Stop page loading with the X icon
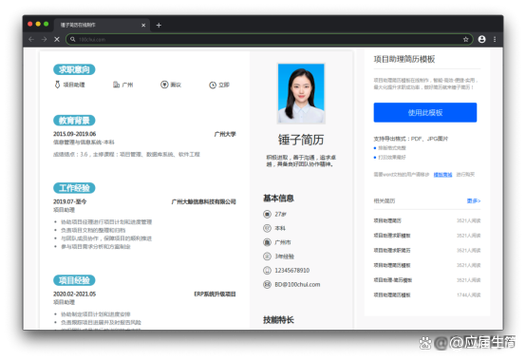The image size is (526, 361). (x=57, y=39)
